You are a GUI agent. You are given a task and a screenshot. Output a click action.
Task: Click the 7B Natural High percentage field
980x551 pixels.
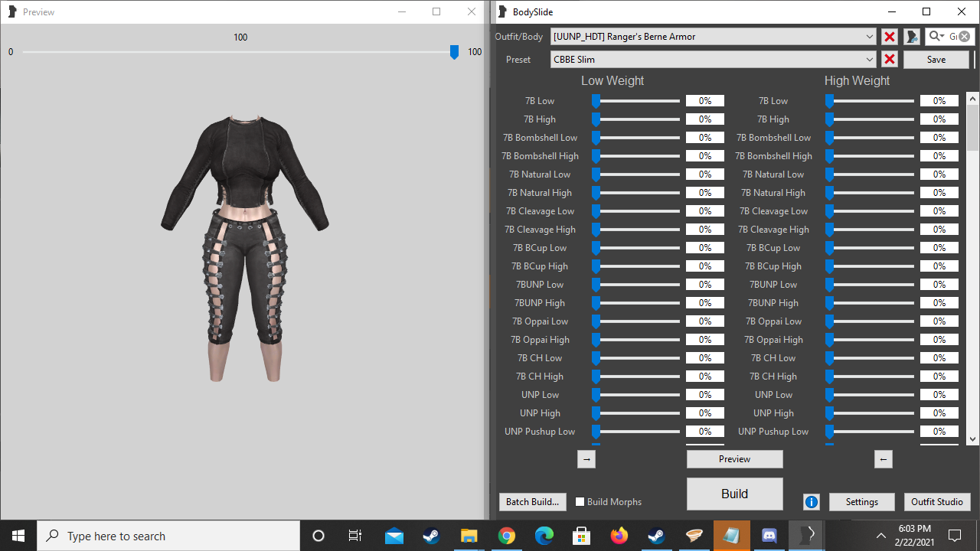coord(704,192)
